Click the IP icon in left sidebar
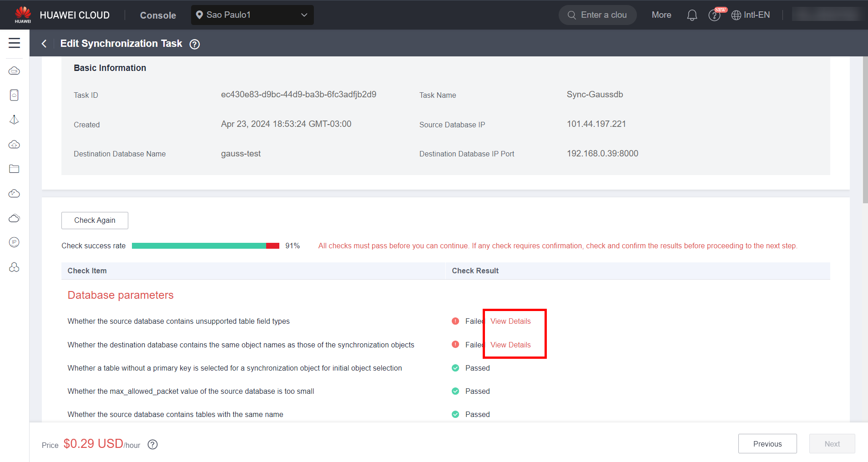 click(x=14, y=242)
